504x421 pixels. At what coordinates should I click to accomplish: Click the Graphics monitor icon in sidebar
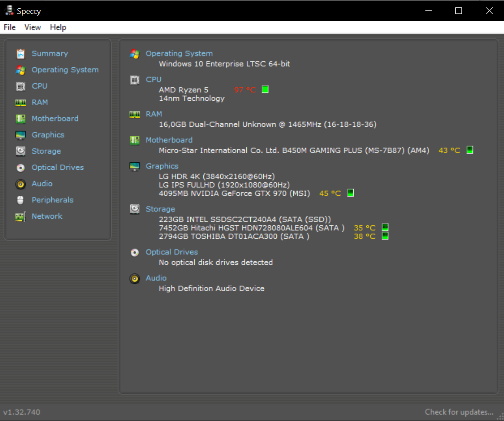(x=20, y=135)
